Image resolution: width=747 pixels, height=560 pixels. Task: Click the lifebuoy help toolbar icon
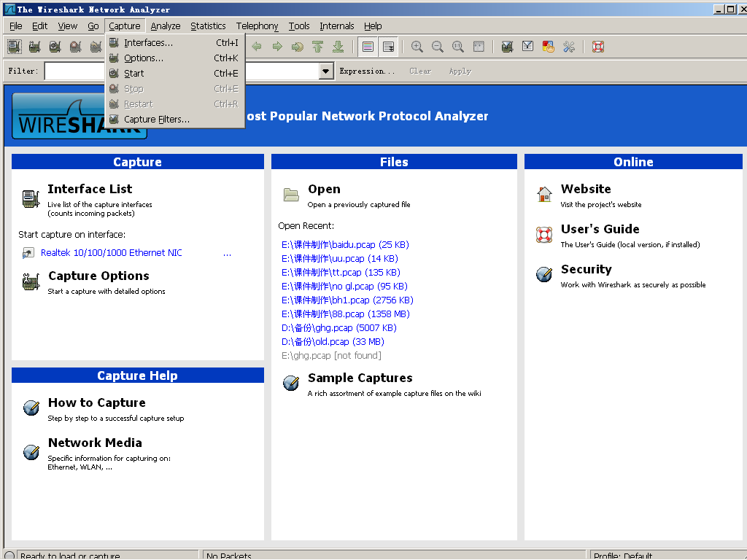coord(598,47)
